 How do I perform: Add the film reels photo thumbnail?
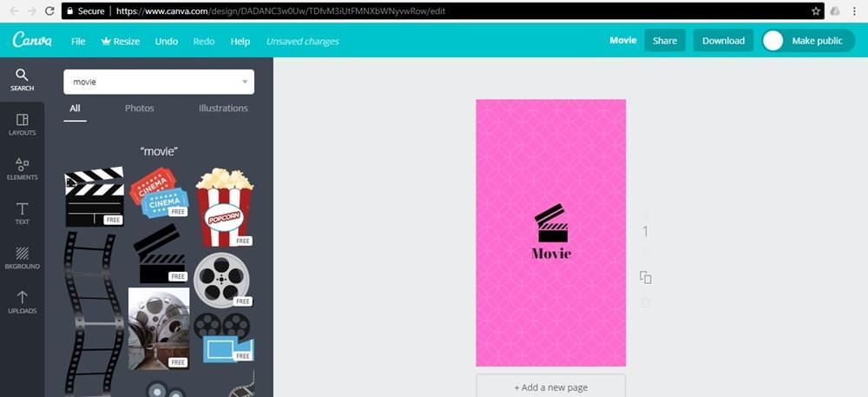pos(159,328)
